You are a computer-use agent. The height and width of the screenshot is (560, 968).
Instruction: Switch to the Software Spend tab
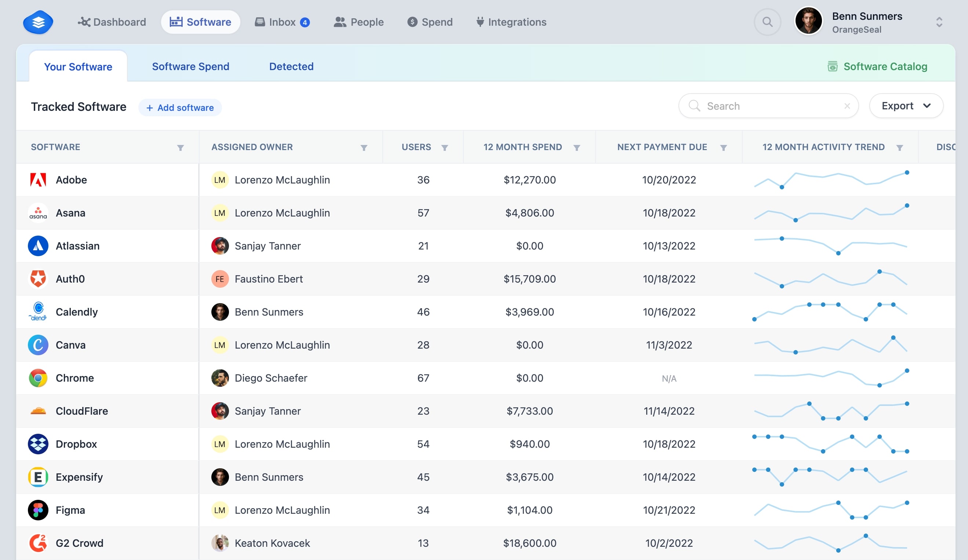click(190, 66)
